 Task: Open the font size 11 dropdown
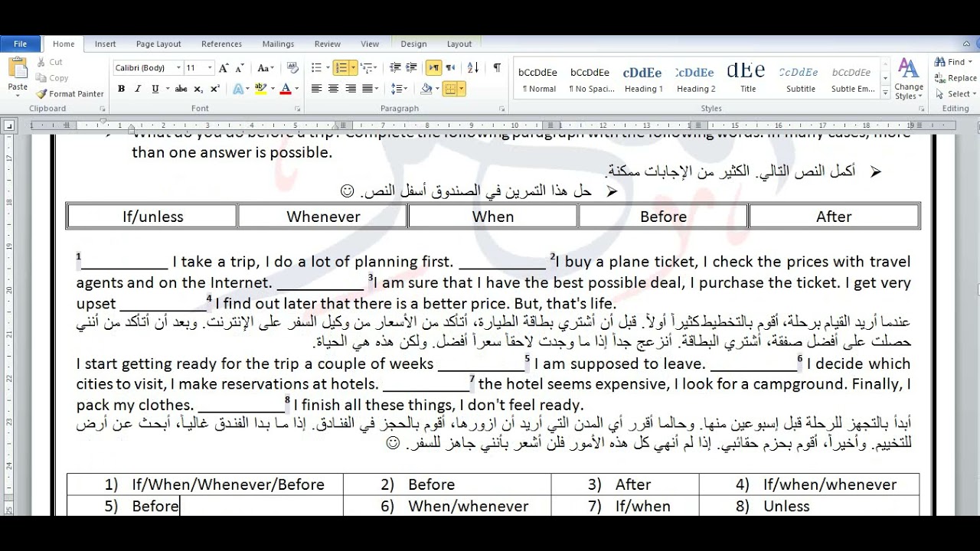click(x=210, y=68)
